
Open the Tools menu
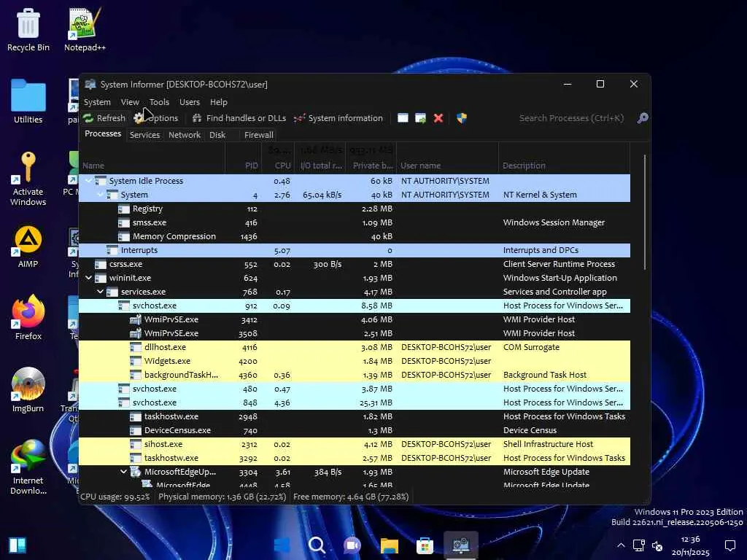[159, 102]
